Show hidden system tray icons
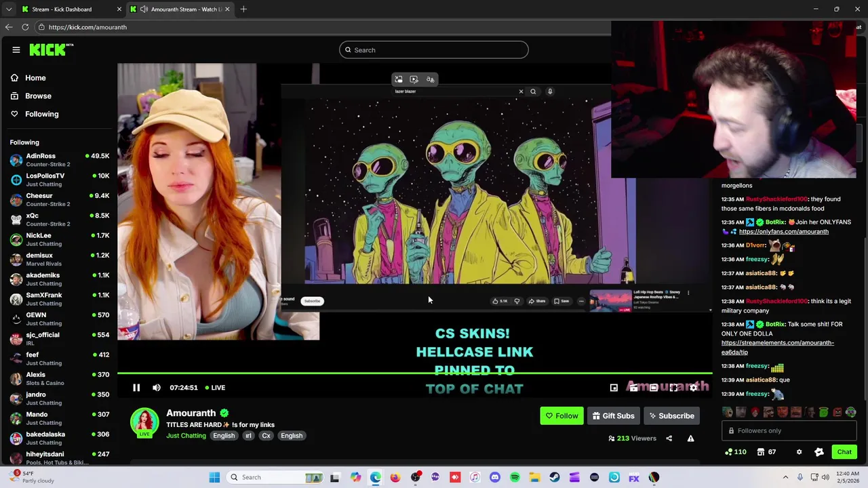 785,477
